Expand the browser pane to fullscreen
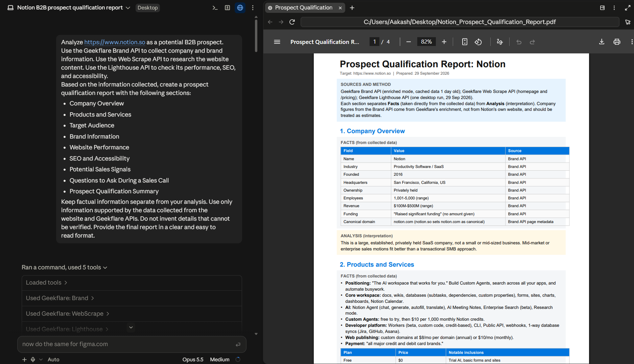The image size is (634, 364). [628, 8]
